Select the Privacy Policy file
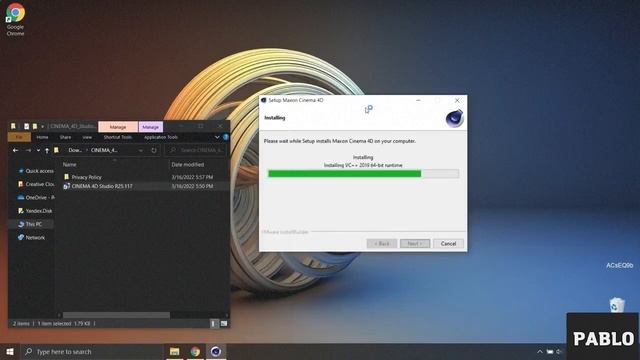640x360 pixels. click(x=87, y=177)
